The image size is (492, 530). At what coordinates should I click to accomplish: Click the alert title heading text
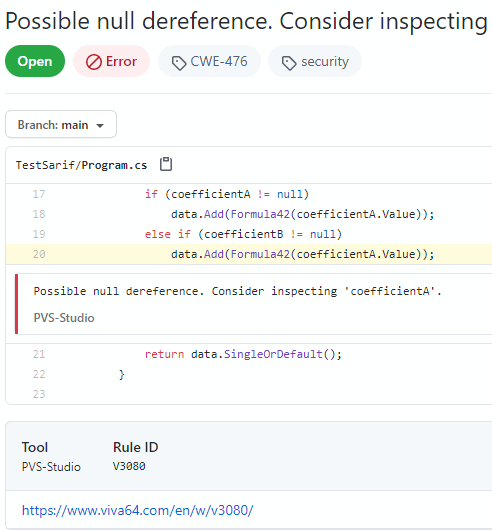tap(247, 21)
